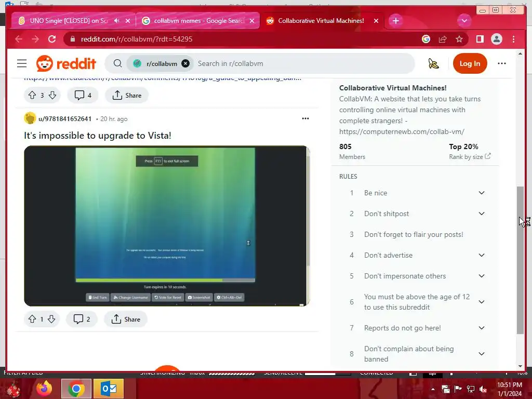Go forward in browser history

coord(35,39)
